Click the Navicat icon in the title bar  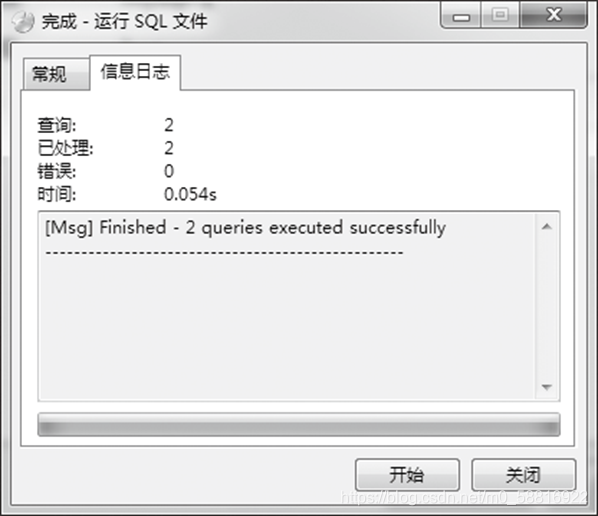coord(23,22)
